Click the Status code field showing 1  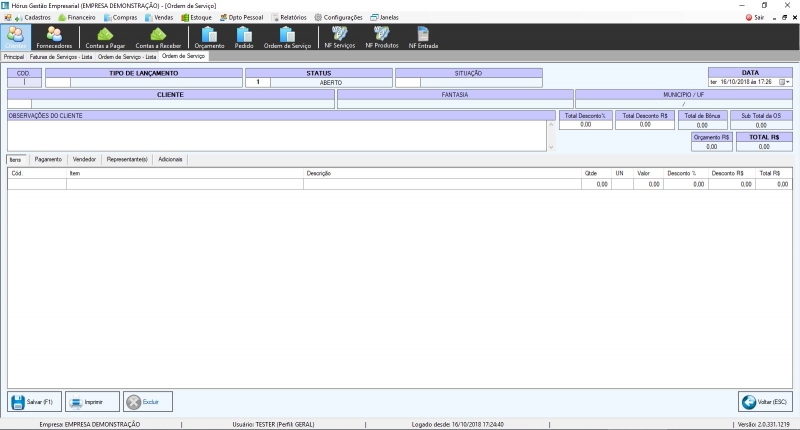coord(258,82)
